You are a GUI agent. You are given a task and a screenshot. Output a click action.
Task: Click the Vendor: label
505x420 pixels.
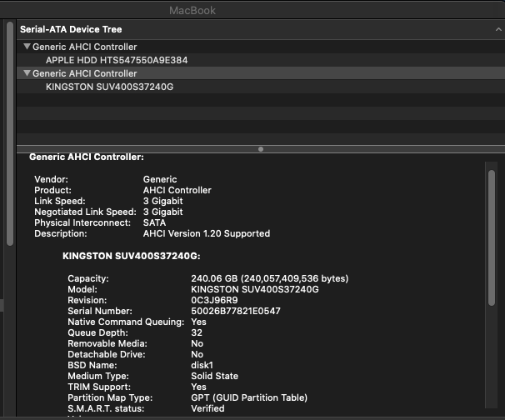51,179
